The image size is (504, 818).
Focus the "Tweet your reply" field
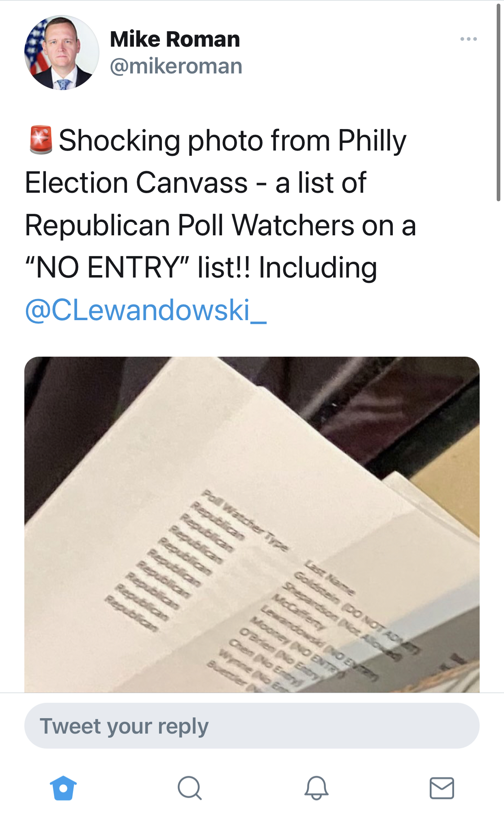click(252, 726)
